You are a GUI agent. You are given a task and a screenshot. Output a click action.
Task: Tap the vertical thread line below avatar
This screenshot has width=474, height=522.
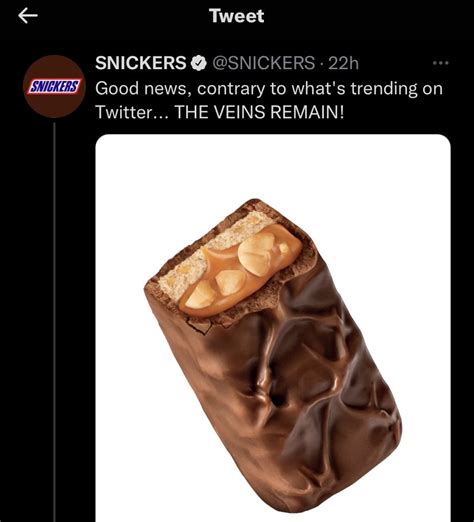coord(54,322)
